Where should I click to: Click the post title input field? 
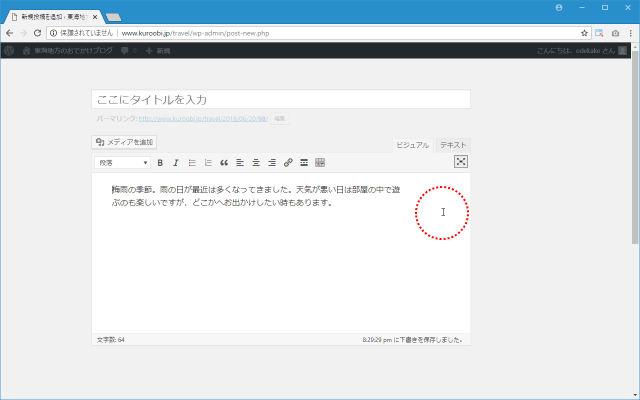[x=281, y=99]
